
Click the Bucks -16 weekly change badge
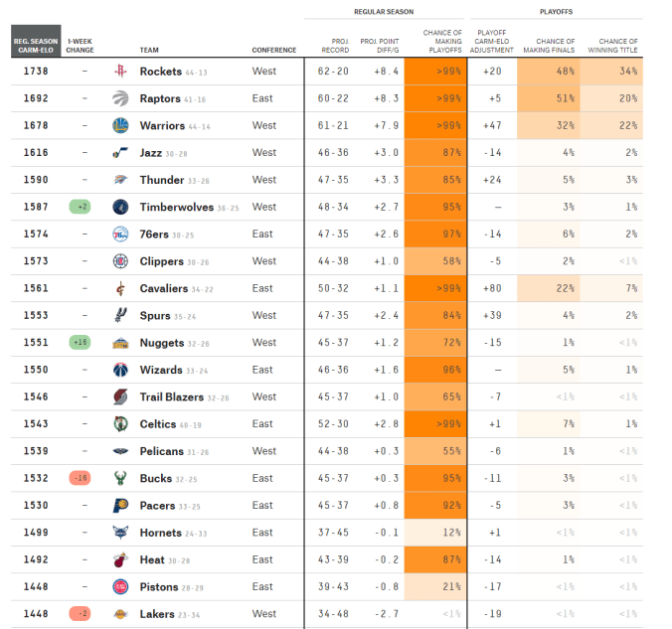[80, 478]
